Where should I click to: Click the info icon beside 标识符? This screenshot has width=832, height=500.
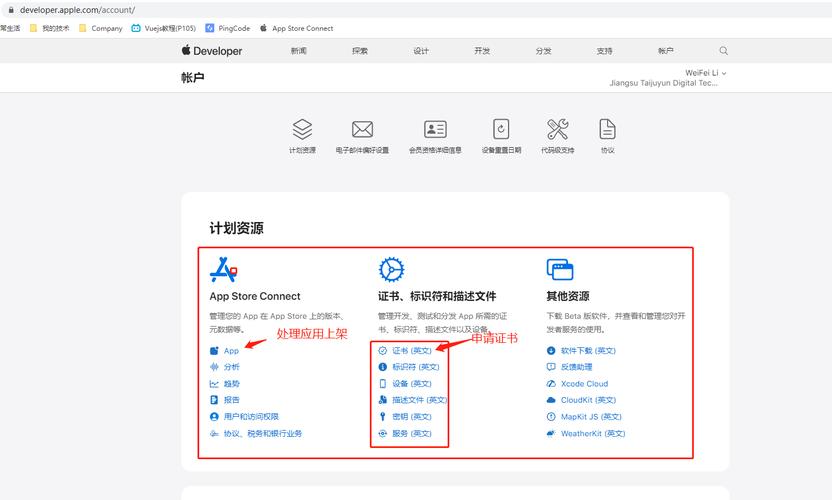[382, 367]
